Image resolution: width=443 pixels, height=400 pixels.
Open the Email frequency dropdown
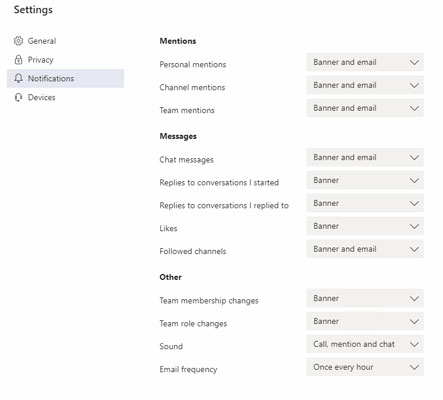(x=365, y=367)
